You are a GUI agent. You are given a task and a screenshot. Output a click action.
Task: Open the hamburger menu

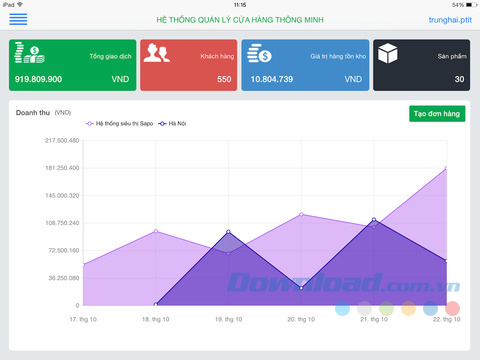[x=18, y=19]
